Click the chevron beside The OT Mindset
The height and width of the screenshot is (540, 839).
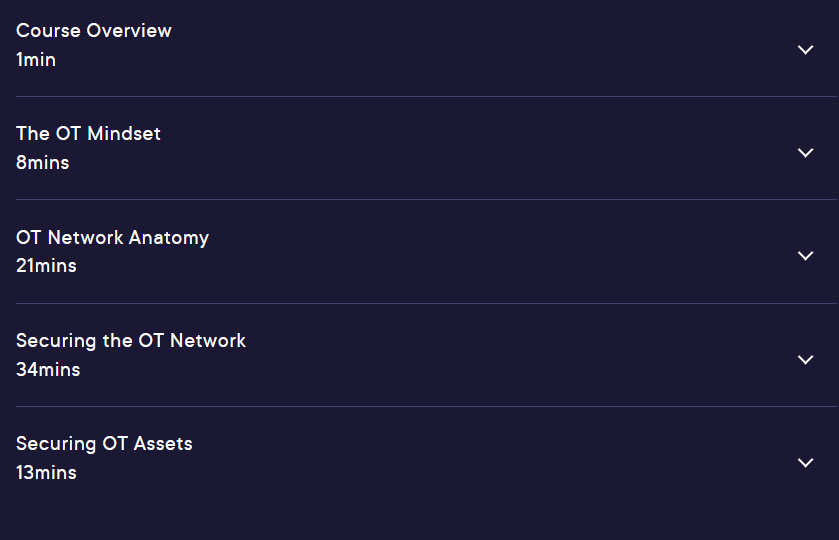(x=805, y=153)
